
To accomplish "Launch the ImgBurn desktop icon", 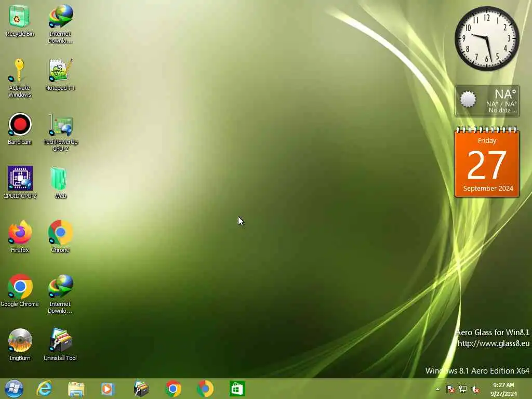I will click(x=20, y=344).
